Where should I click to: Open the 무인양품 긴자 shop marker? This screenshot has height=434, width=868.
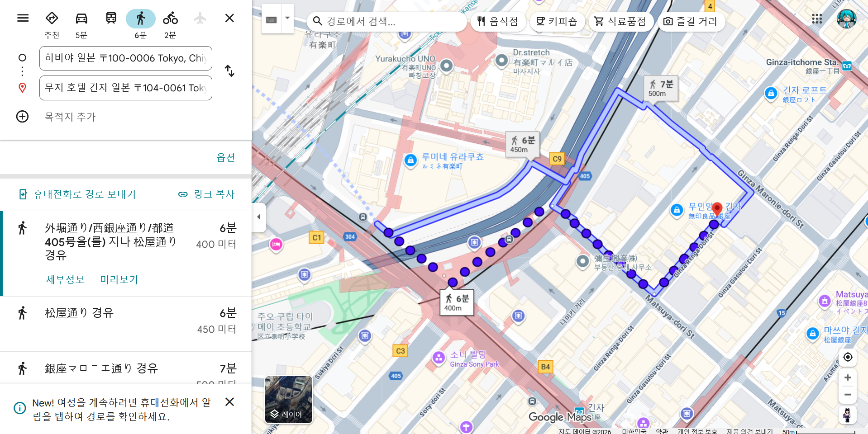pos(677,210)
